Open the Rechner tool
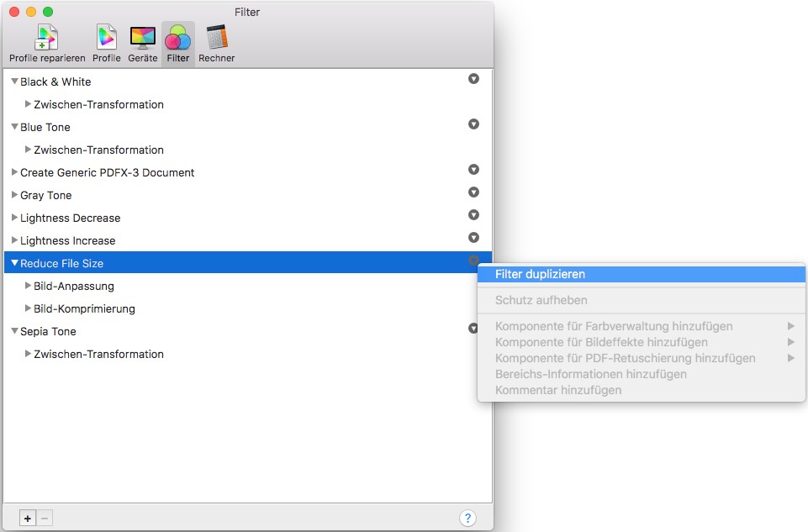 click(x=216, y=38)
